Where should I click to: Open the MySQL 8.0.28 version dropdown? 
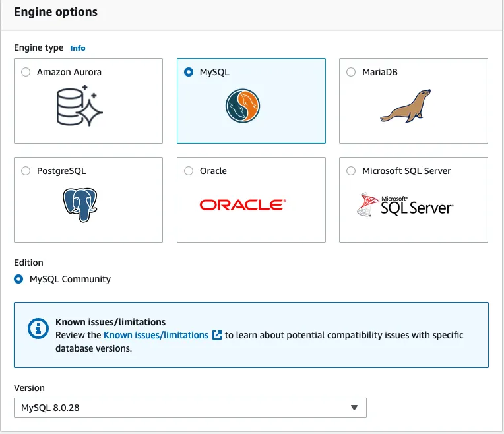[190, 408]
